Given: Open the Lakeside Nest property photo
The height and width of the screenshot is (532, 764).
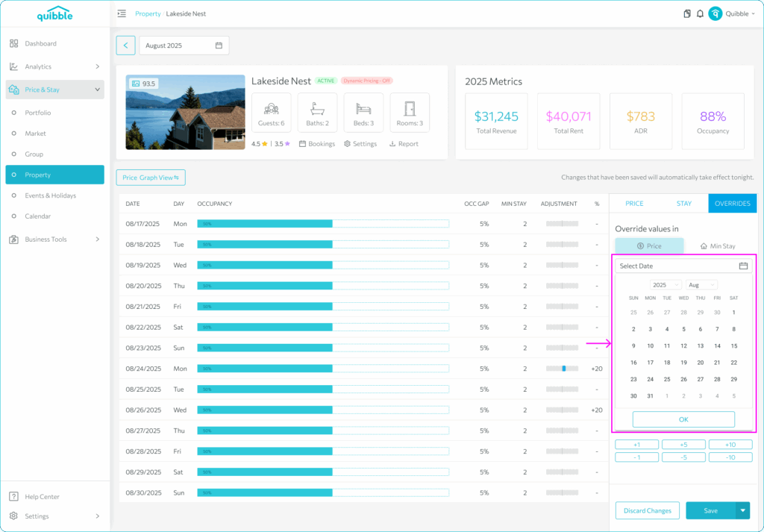Looking at the screenshot, I should tap(185, 112).
